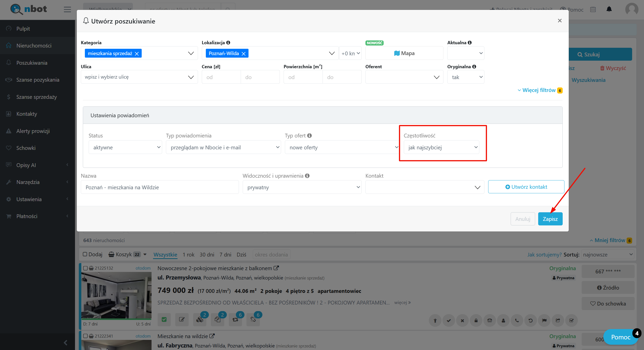Click the Lokalizacja info icon
This screenshot has height=350, width=644.
coord(228,42)
